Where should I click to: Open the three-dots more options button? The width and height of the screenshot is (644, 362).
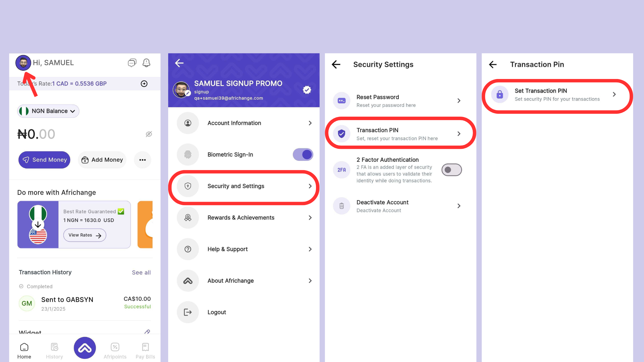(143, 160)
